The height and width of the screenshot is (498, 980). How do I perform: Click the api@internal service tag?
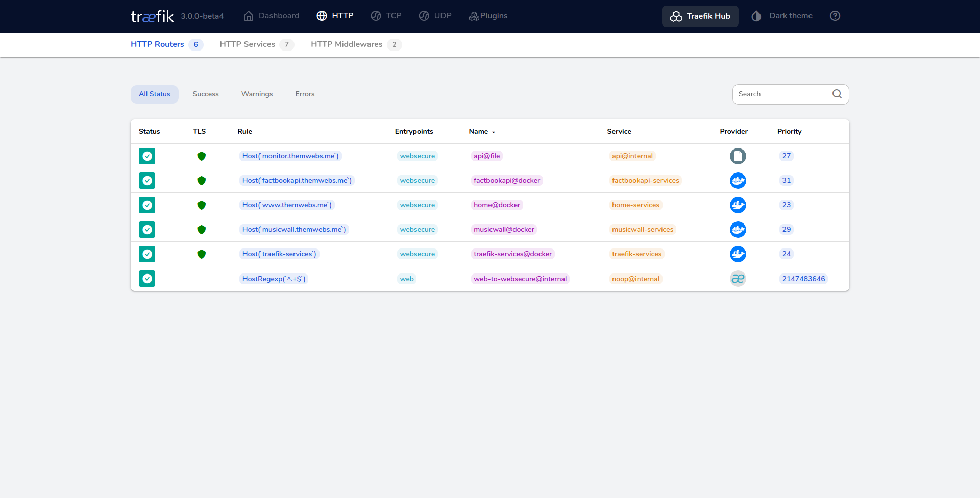point(632,156)
